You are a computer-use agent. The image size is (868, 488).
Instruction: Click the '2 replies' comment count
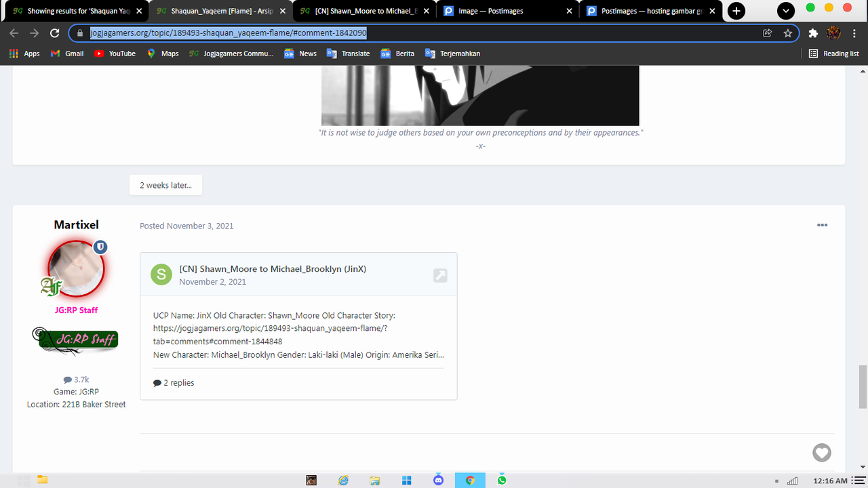coord(174,383)
